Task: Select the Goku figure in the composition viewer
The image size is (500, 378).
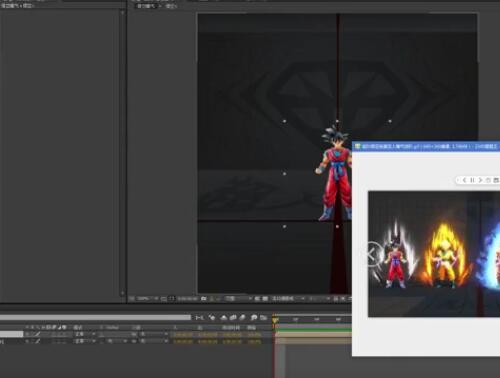Action: (334, 173)
